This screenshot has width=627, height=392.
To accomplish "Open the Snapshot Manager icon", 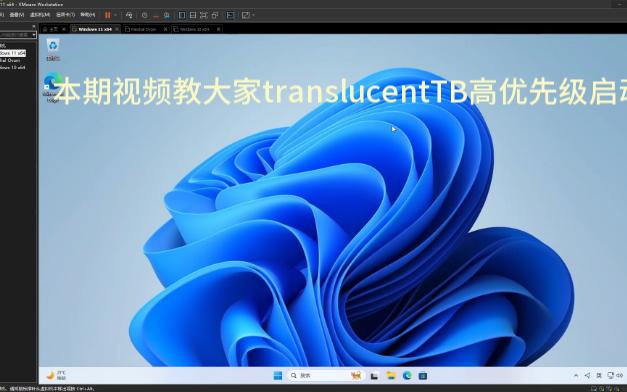I will click(x=166, y=15).
